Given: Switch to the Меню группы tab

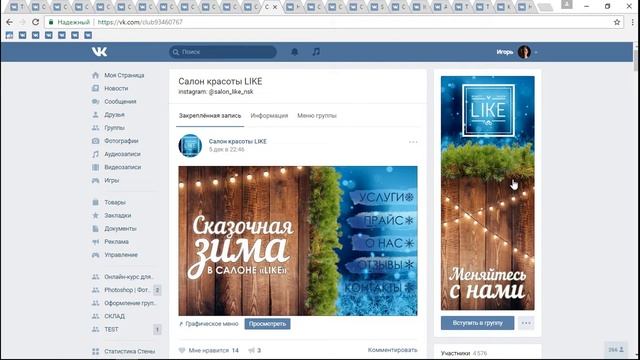Looking at the screenshot, I should 317,116.
